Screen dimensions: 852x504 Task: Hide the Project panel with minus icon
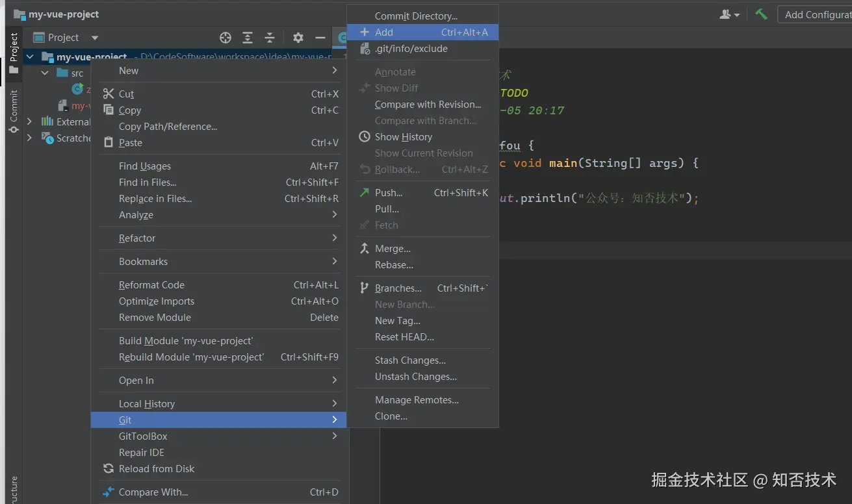click(320, 38)
